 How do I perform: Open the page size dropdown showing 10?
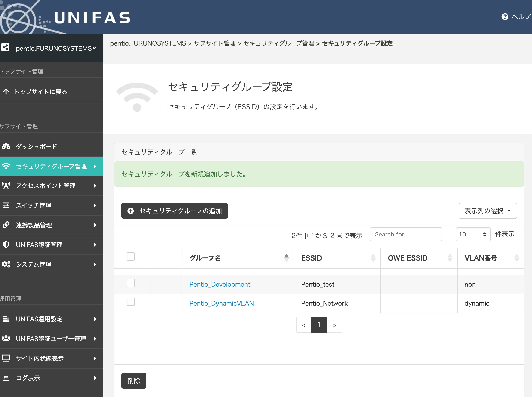point(472,234)
